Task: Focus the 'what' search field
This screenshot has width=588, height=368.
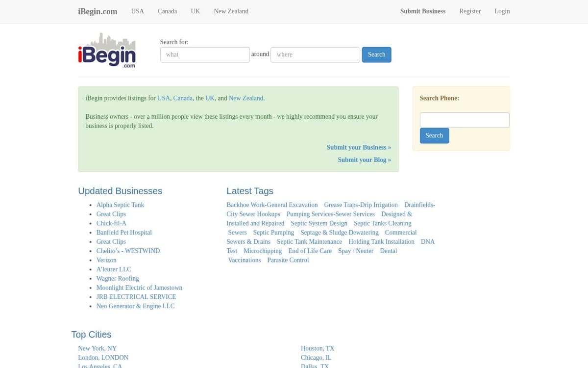Action: (205, 54)
